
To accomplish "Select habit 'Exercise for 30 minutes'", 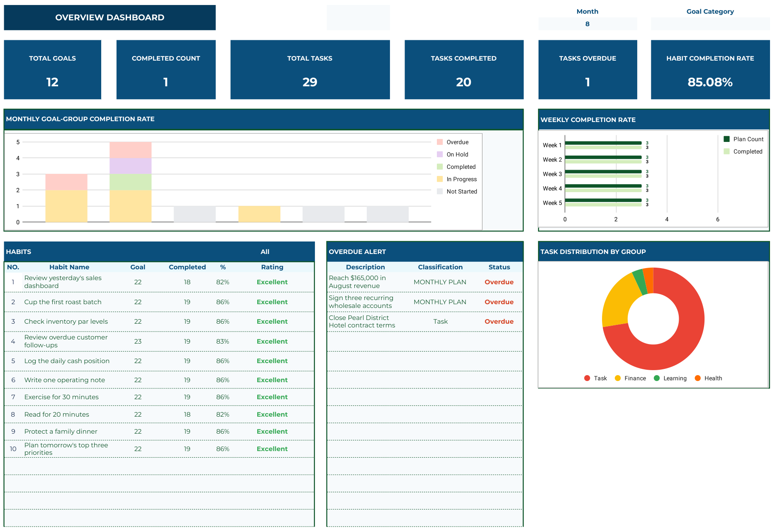I will [61, 397].
